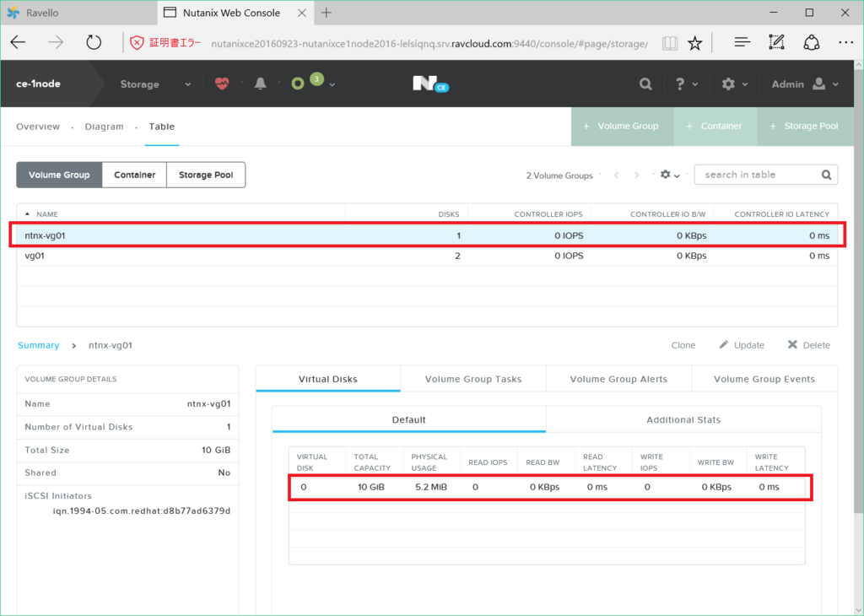Open the browser Hub icon
The height and width of the screenshot is (616, 864).
(x=742, y=42)
